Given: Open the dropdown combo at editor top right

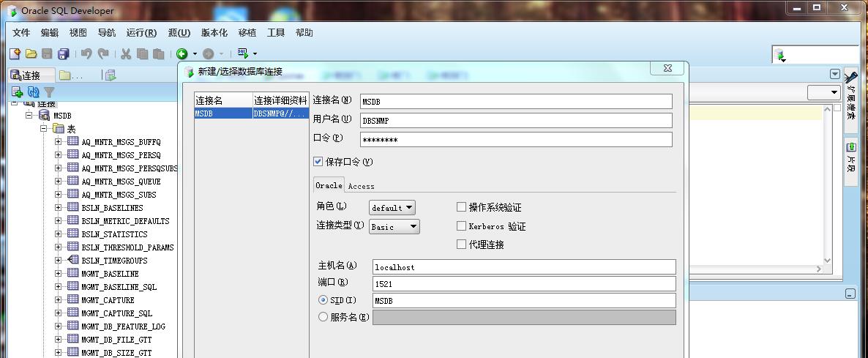Looking at the screenshot, I should [823, 92].
